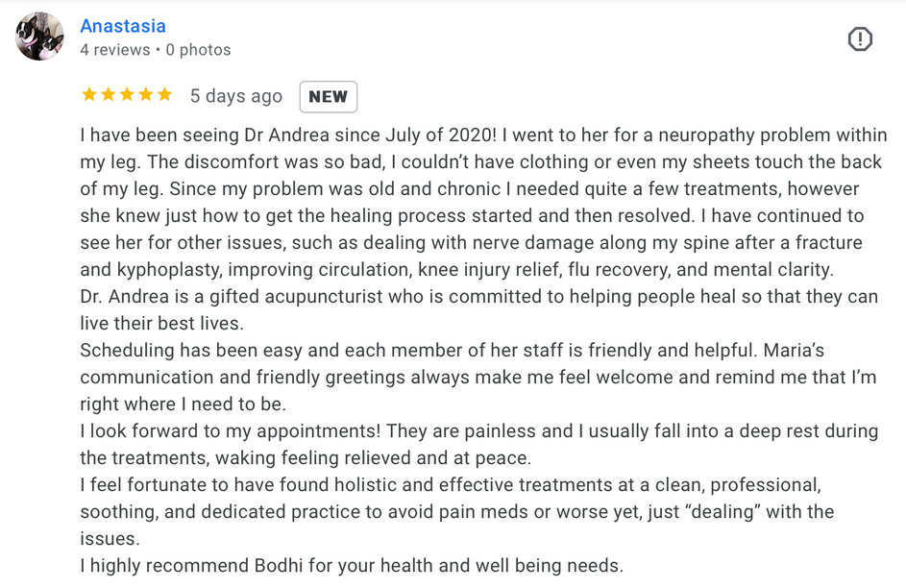
Task: Click the third gold rating star
Action: tap(127, 94)
